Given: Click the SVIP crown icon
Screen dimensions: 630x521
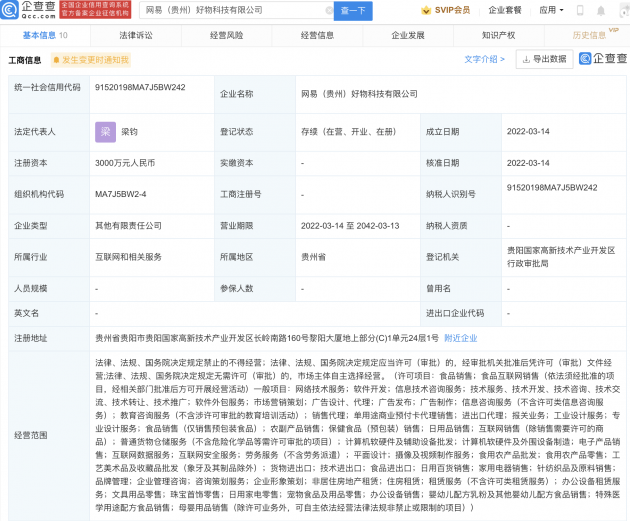Looking at the screenshot, I should (426, 10).
